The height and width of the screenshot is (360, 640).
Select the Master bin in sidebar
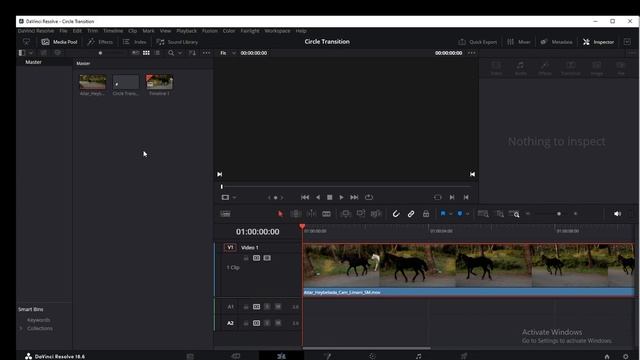(x=33, y=62)
